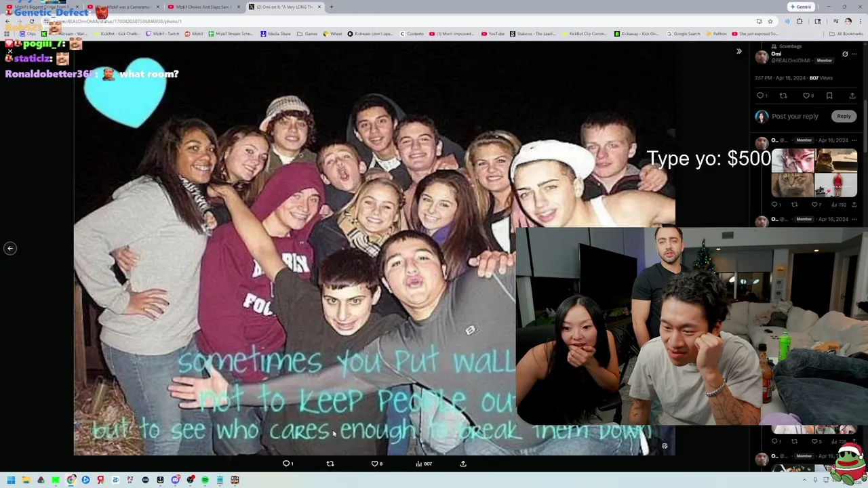Click the media audio indicator in Chrome toolbar
Image resolution: width=868 pixels, height=488 pixels.
click(787, 21)
